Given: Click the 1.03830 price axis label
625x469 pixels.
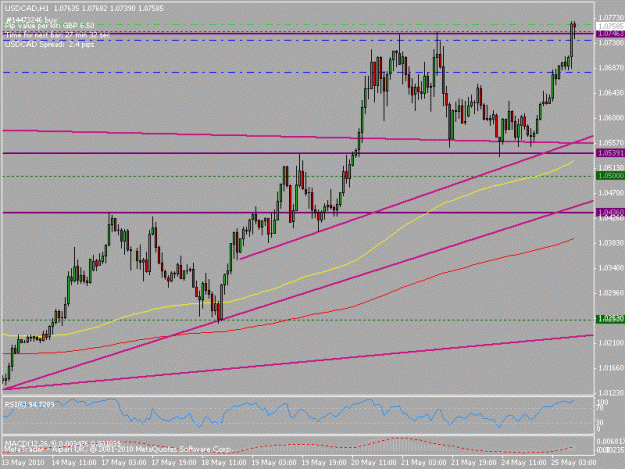Looking at the screenshot, I should [609, 243].
